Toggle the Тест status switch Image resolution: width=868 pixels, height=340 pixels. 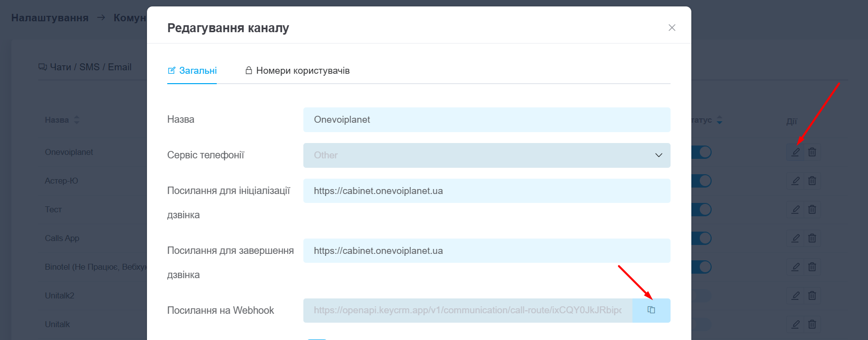coord(701,209)
